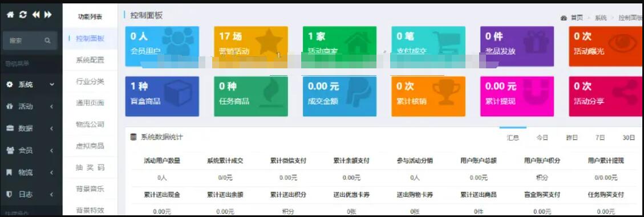The width and height of the screenshot is (644, 217).
Task: Click the 累计微信支付 column header
Action: tap(288, 161)
